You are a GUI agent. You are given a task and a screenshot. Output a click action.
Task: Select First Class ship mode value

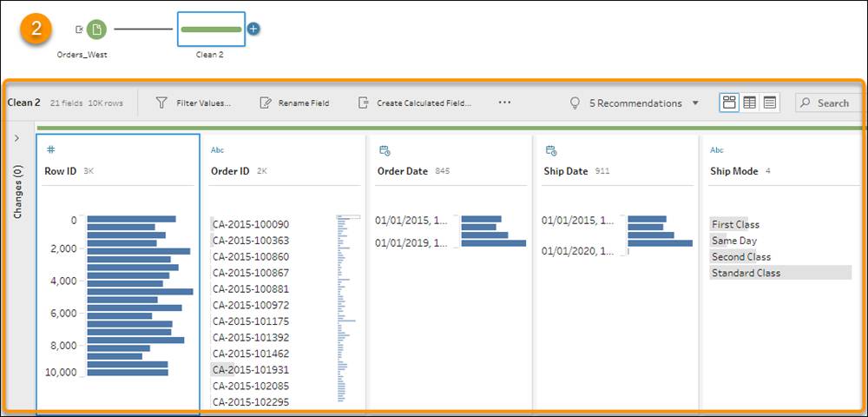735,224
